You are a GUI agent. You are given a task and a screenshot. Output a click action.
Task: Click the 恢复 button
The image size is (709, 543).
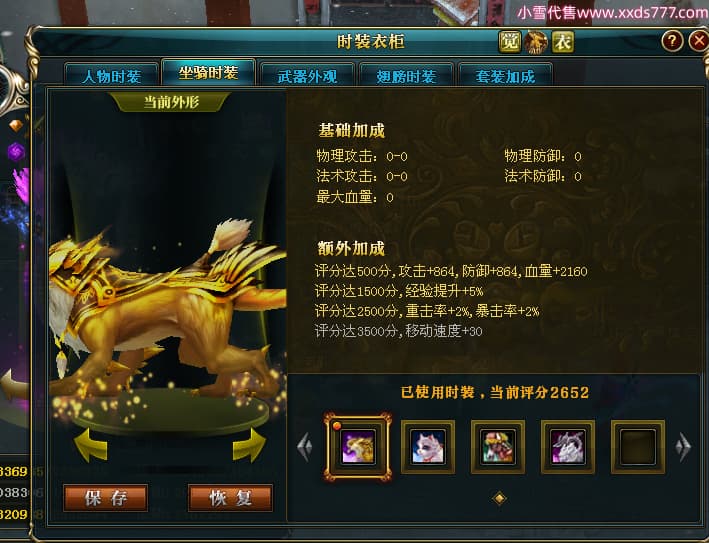tap(230, 498)
